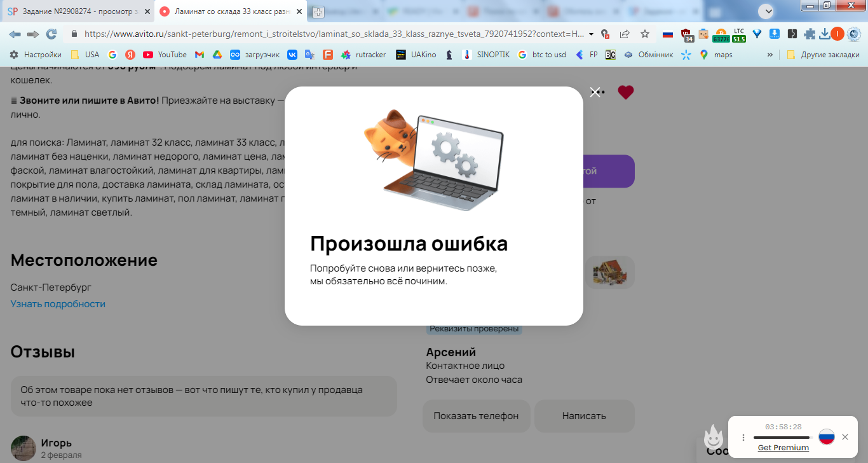The height and width of the screenshot is (463, 868).
Task: Close the Ламинат со склада tab
Action: [x=299, y=11]
